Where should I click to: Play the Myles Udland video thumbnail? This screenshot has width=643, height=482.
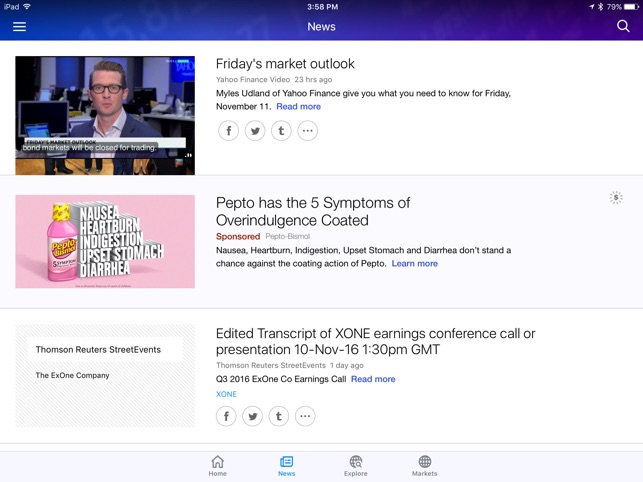pos(105,116)
